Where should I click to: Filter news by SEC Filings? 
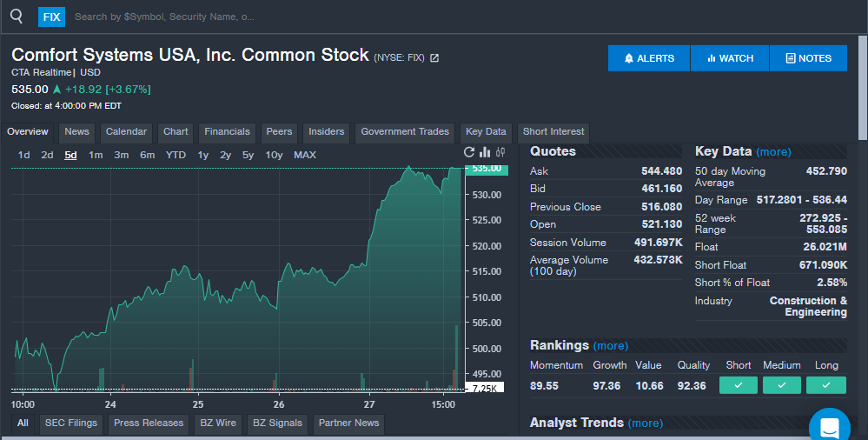71,423
